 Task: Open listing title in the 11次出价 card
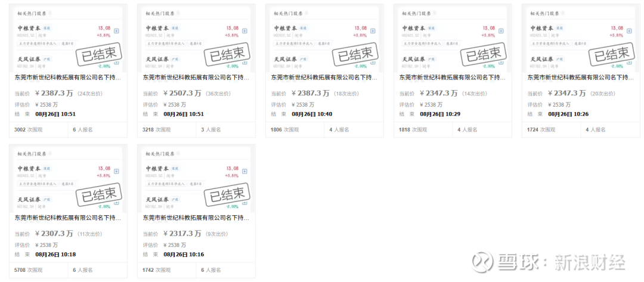[68, 218]
